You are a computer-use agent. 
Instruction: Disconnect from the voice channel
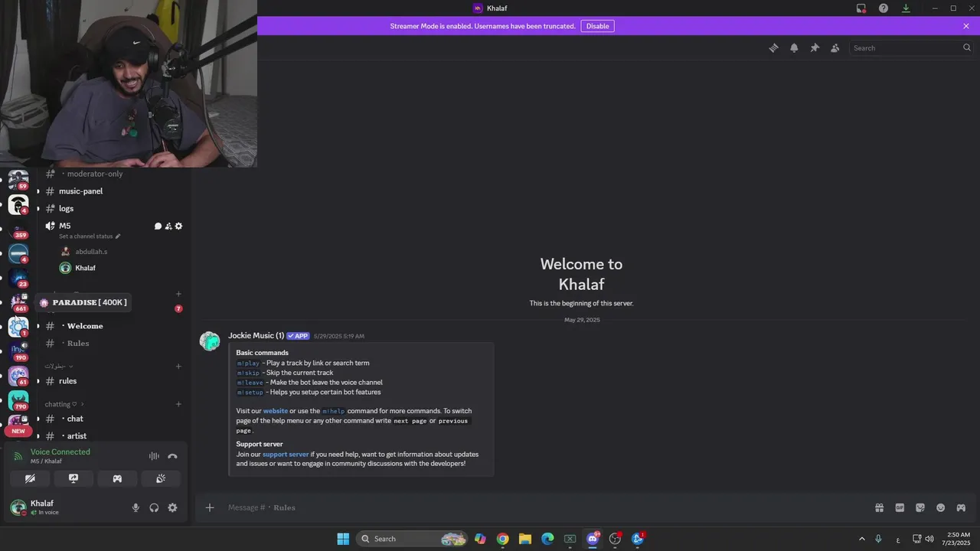pos(172,456)
